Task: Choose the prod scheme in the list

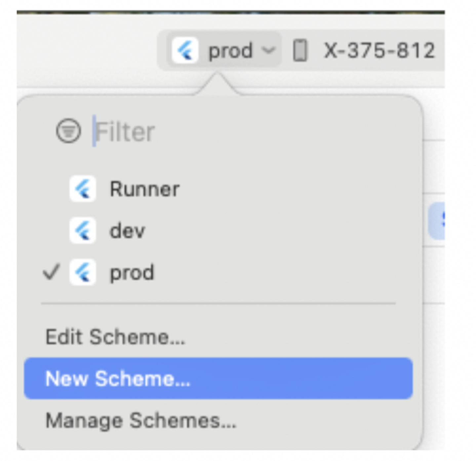Action: tap(132, 272)
